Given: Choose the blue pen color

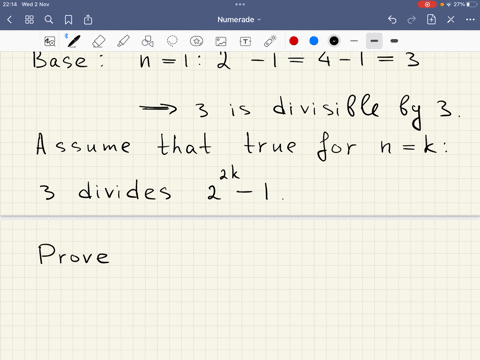Looking at the screenshot, I should pos(314,41).
